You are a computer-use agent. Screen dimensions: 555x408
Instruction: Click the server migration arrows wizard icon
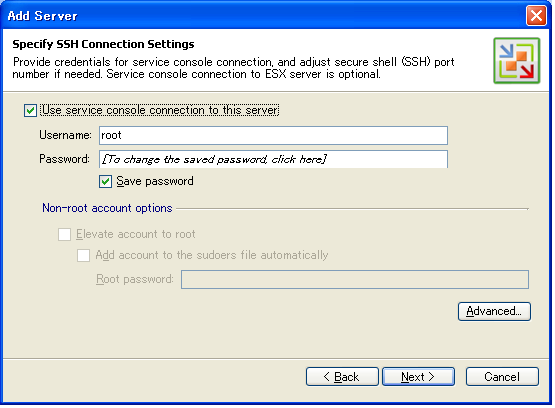click(516, 61)
